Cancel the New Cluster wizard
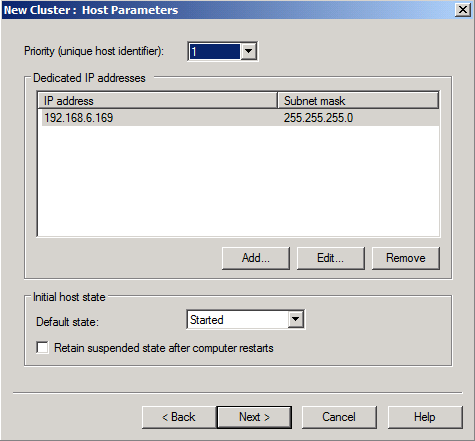 pyautogui.click(x=339, y=417)
